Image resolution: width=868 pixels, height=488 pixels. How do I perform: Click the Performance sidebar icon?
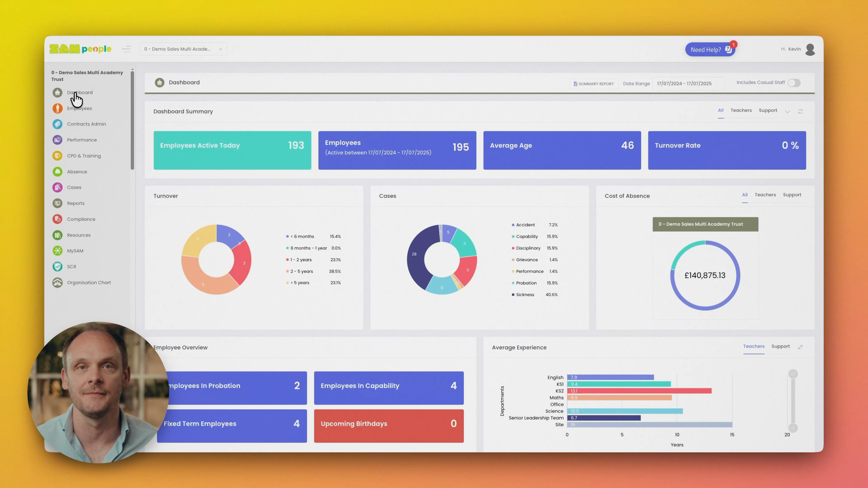(57, 140)
